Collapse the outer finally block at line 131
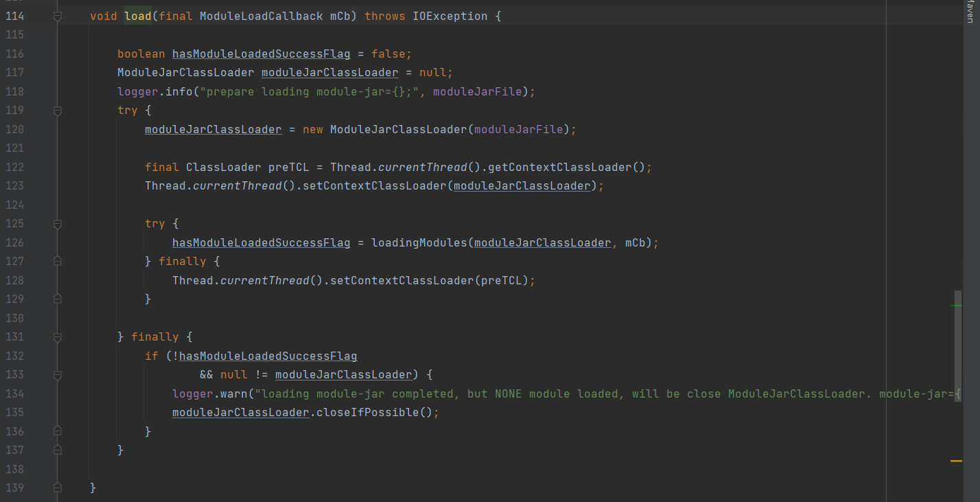The height and width of the screenshot is (502, 980). 58,337
